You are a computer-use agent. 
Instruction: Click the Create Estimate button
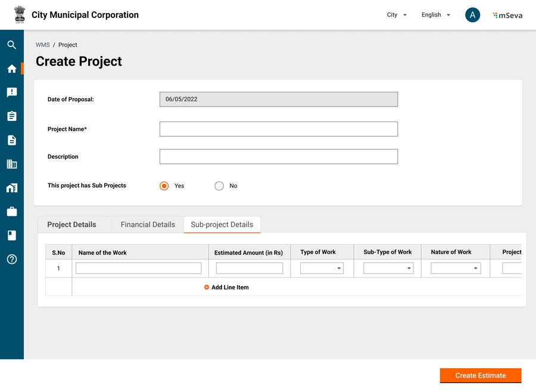point(480,375)
